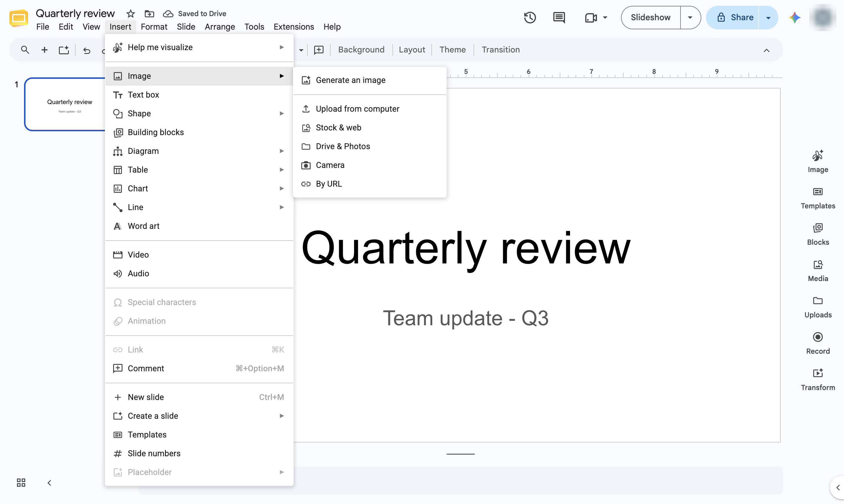Viewport: 844px width, 504px height.
Task: Collapse filmstrip with left chevron
Action: 49,483
